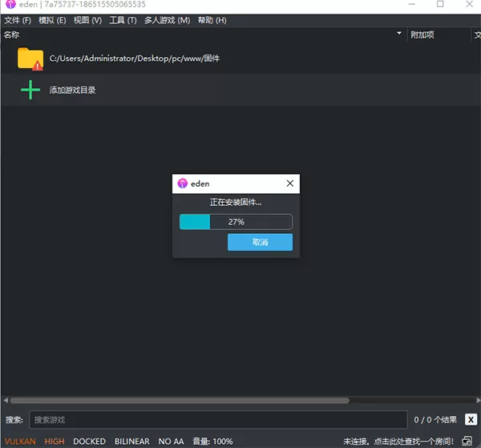This screenshot has width=481, height=448.
Task: Click the 27% firmware progress bar
Action: point(236,222)
